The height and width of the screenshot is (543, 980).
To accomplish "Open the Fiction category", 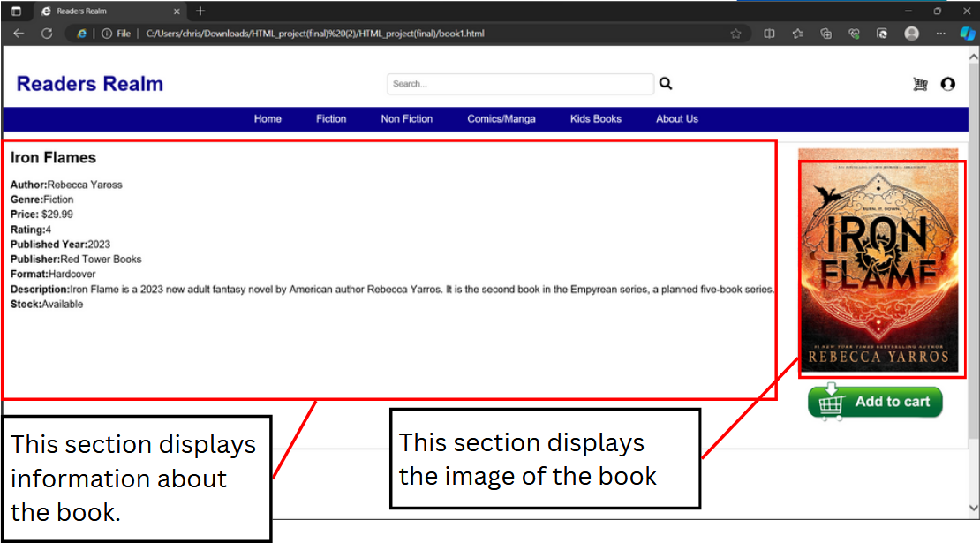I will pos(330,118).
